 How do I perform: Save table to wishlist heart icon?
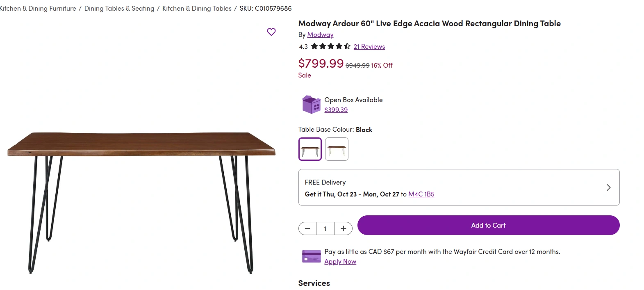coord(271,32)
